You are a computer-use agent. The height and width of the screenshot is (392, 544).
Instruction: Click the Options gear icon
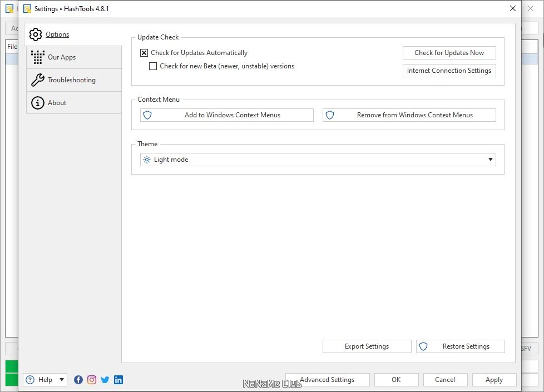pos(36,34)
